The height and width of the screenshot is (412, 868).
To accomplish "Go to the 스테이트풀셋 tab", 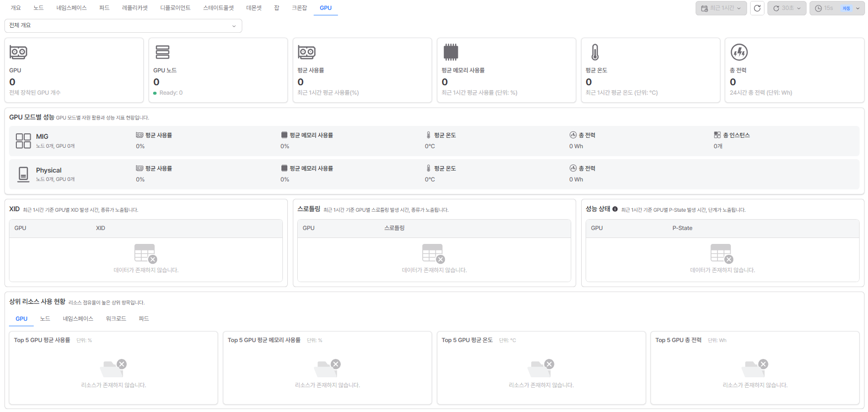I will (218, 8).
